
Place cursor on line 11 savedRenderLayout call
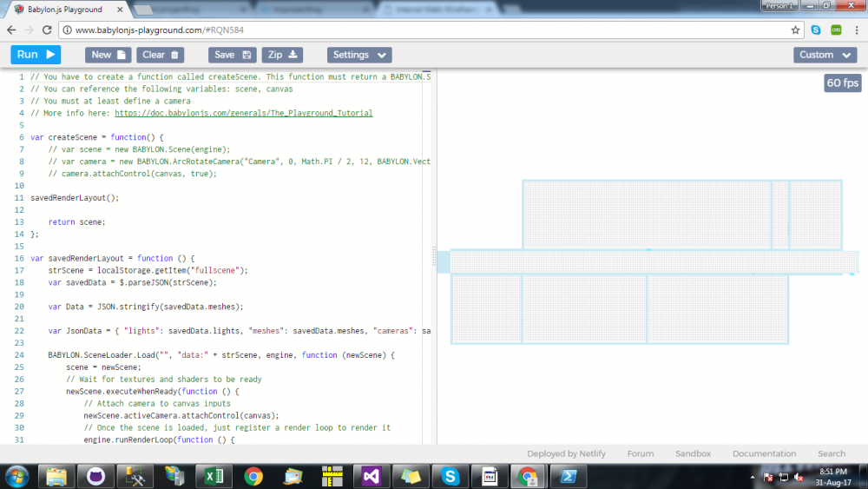(75, 198)
